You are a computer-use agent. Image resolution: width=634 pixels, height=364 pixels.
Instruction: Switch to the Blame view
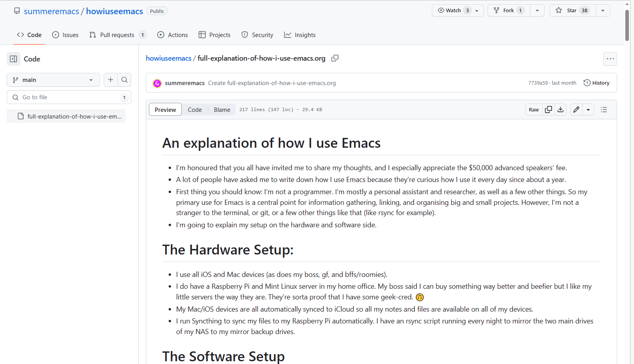click(x=222, y=110)
